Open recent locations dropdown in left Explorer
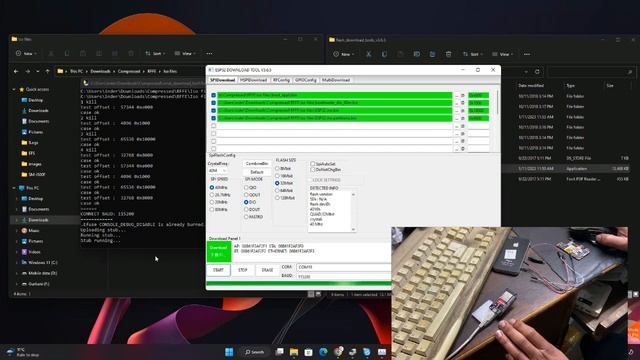This screenshot has width=640, height=360. [x=38, y=71]
